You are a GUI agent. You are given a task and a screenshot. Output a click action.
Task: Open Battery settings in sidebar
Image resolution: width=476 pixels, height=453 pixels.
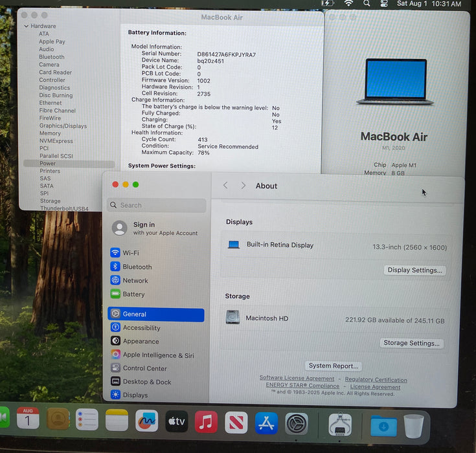tap(128, 294)
